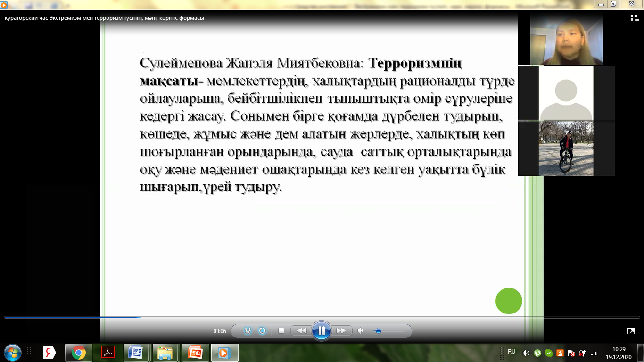
Task: Open Adobe Reader from taskbar
Action: [108, 353]
